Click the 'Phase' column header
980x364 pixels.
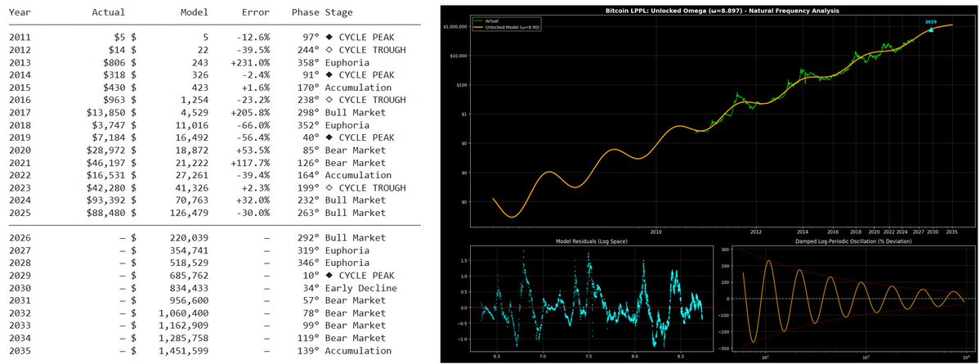tap(306, 12)
